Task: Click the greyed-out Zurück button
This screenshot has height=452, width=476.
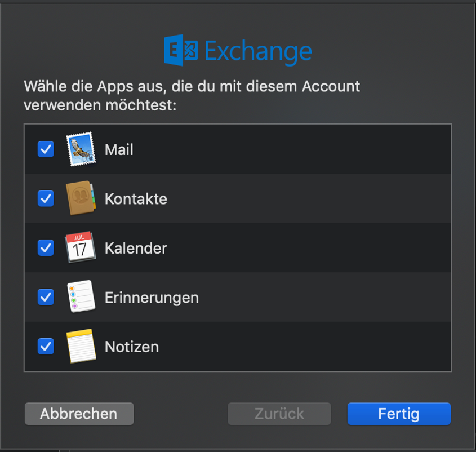Action: (279, 414)
